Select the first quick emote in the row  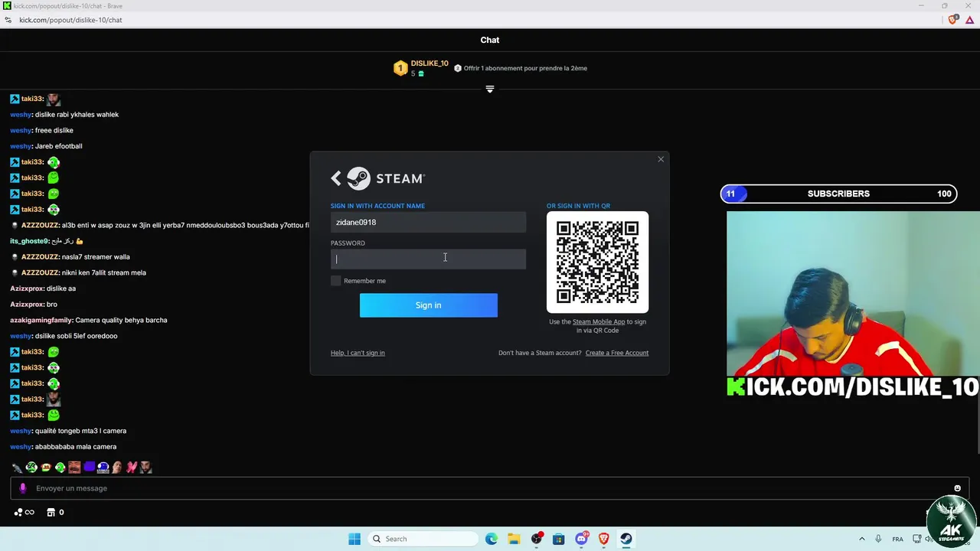click(x=17, y=468)
